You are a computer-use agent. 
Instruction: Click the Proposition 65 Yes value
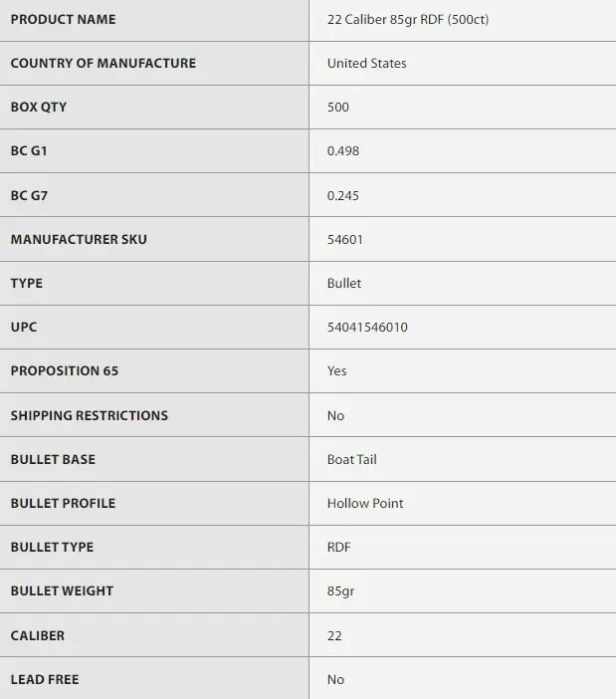(x=336, y=370)
